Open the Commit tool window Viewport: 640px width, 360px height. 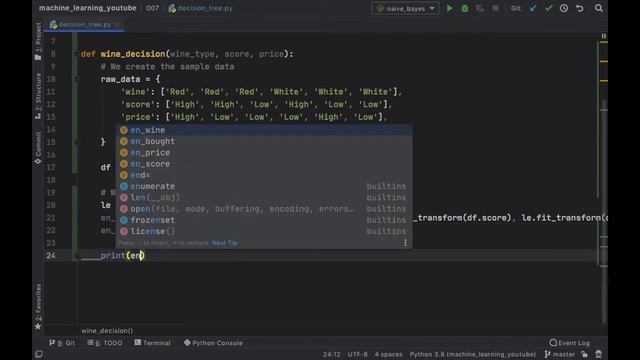click(x=38, y=148)
